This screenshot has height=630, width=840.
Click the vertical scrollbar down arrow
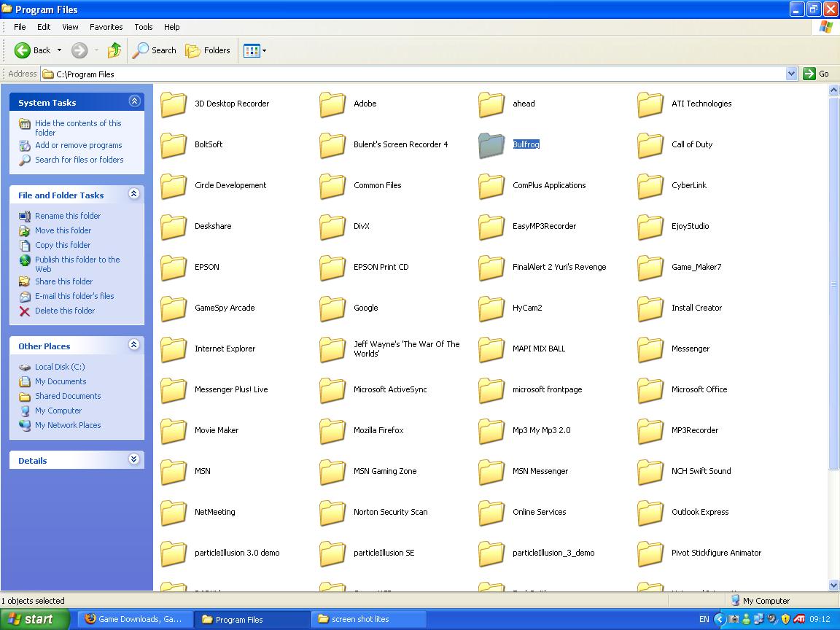pos(833,585)
